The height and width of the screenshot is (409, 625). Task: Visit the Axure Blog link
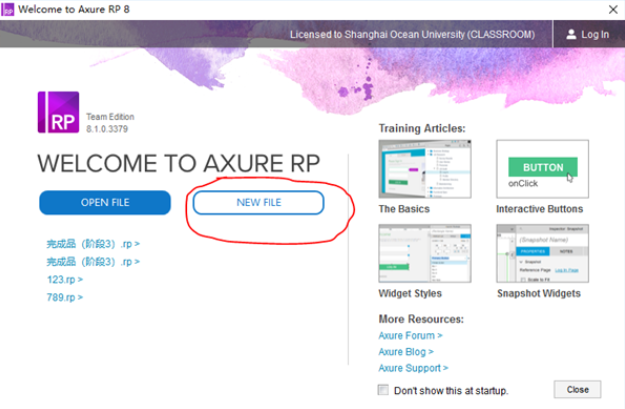point(406,352)
